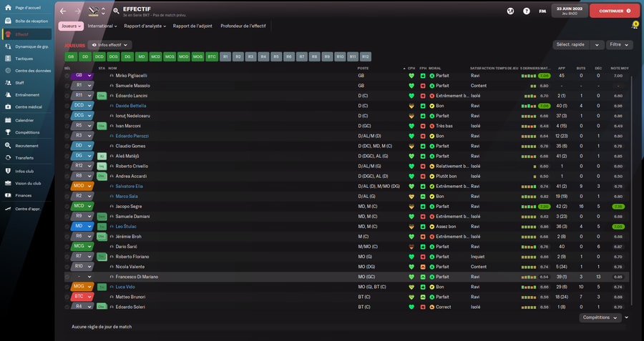This screenshot has width=644, height=341.
Task: Open MD position dropdown for Leo Štulac
Action: point(82,227)
